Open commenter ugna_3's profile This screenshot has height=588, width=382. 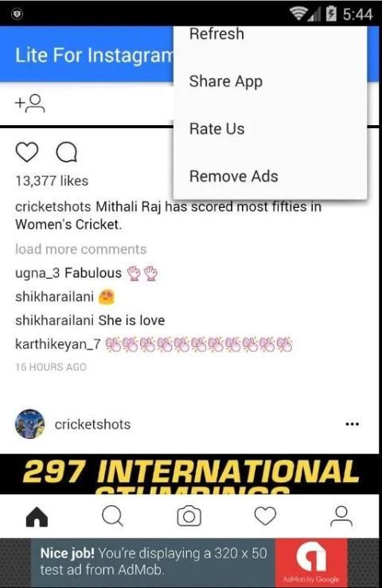point(37,273)
